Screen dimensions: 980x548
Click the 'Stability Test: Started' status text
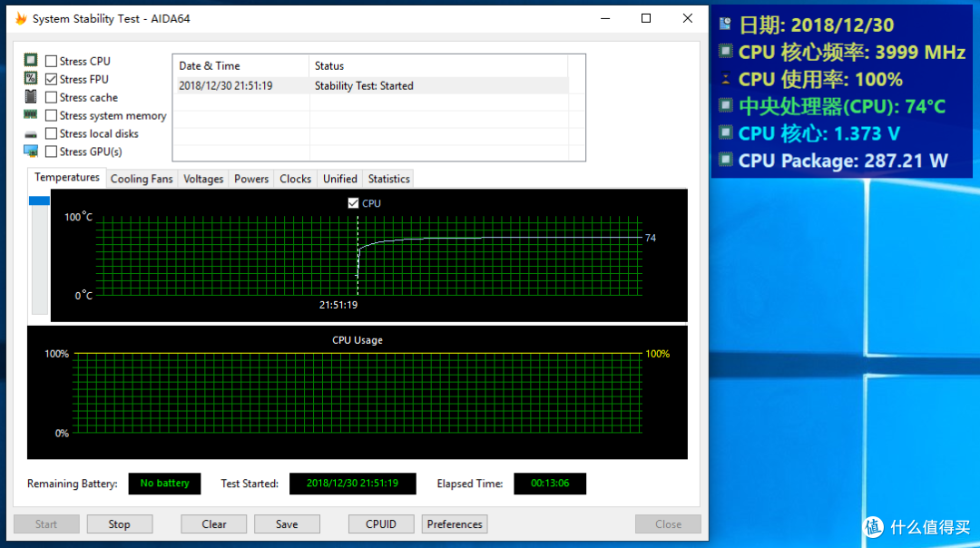coord(364,85)
